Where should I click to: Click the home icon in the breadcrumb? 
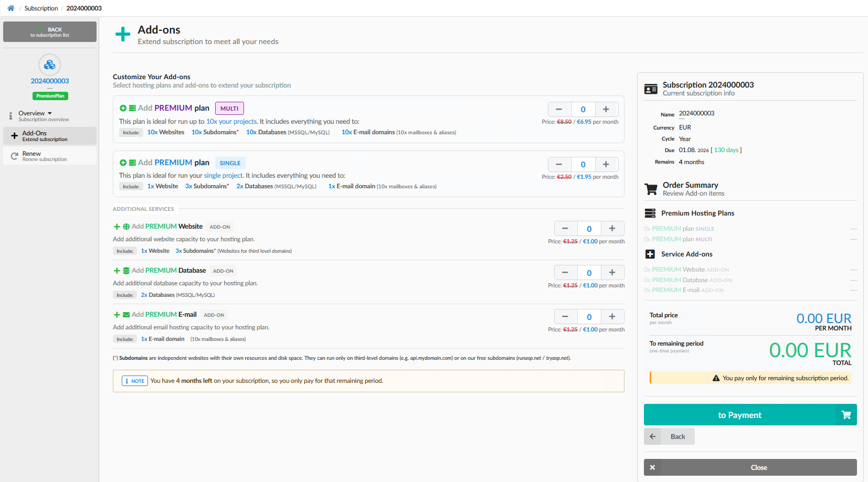(9, 8)
